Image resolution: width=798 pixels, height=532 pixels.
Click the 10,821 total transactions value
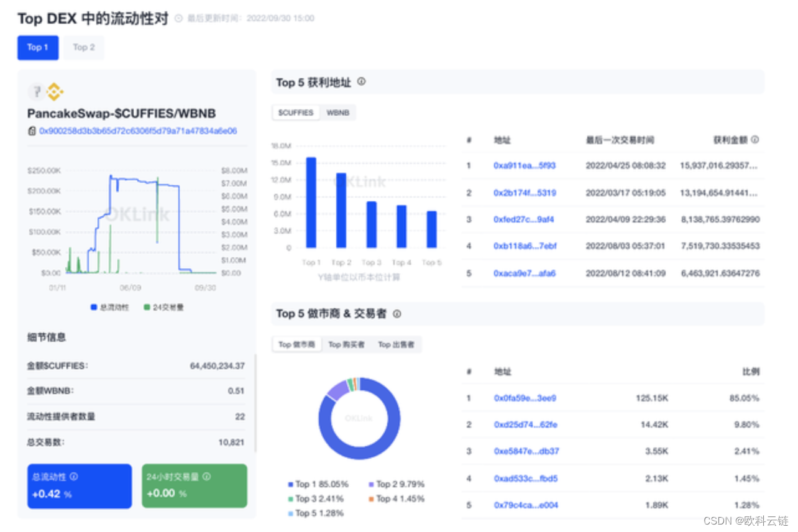click(x=231, y=443)
